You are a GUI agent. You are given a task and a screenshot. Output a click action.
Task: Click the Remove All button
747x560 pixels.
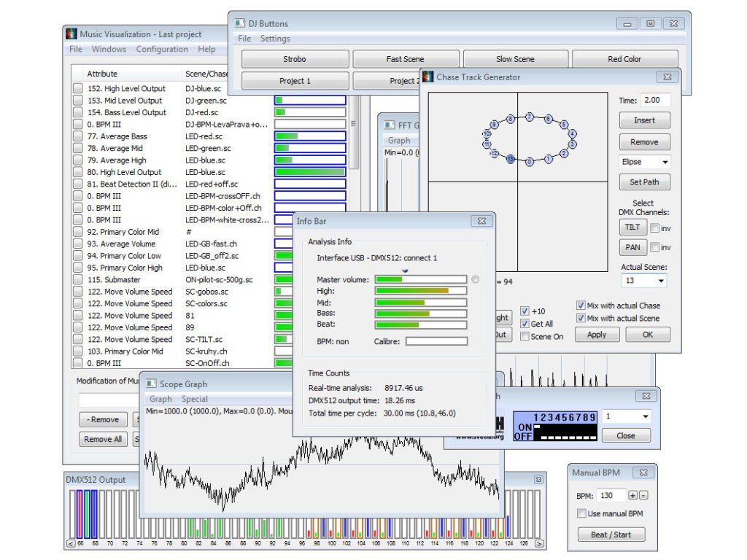click(x=103, y=438)
